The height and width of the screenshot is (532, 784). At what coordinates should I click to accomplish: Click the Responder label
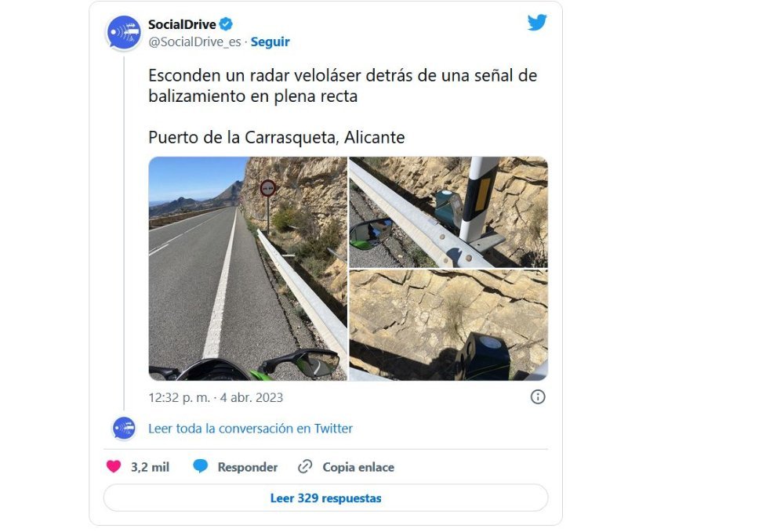(x=248, y=467)
